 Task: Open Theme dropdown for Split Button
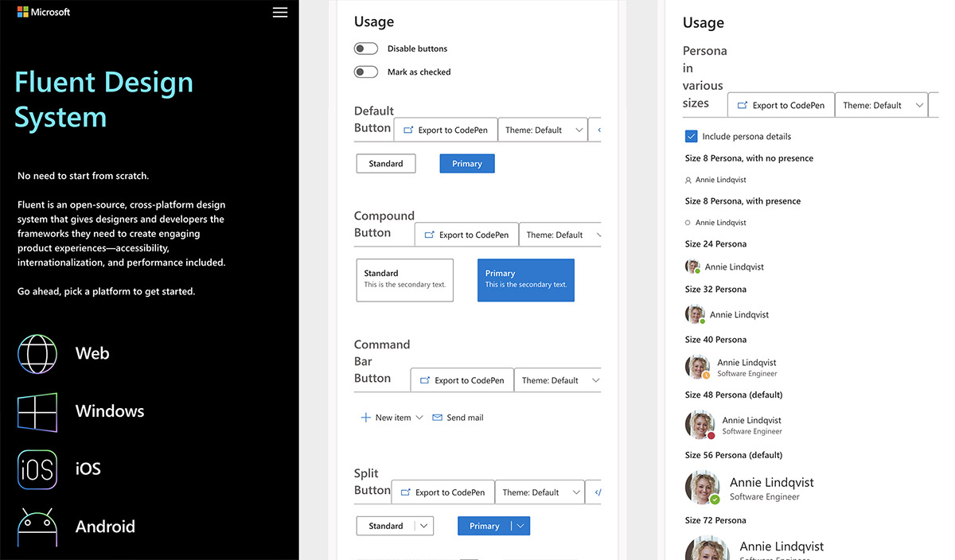[x=540, y=492]
